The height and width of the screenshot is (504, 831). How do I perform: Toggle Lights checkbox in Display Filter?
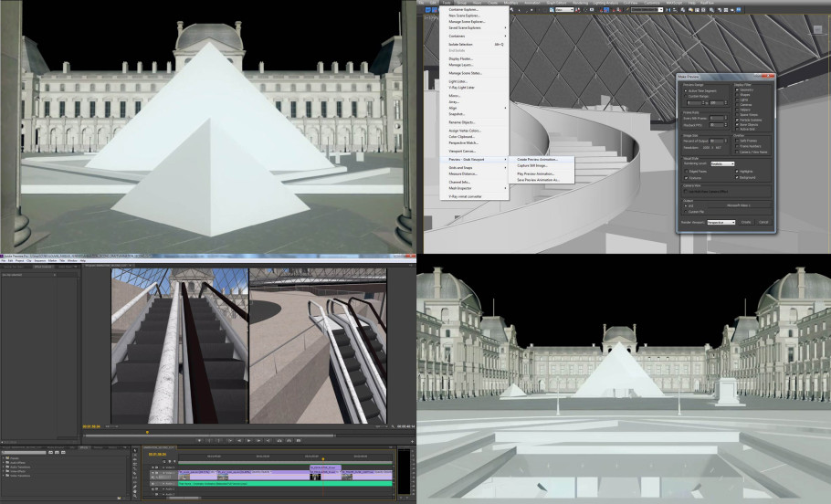click(737, 100)
